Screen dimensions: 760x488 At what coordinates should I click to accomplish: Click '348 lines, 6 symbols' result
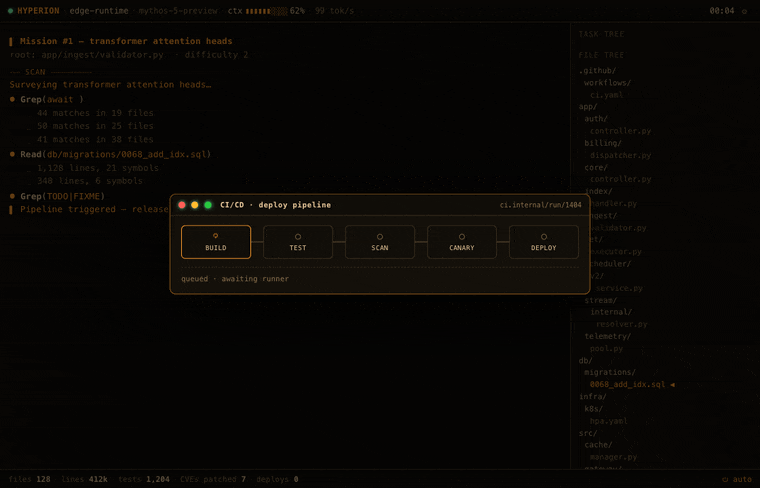coord(90,181)
